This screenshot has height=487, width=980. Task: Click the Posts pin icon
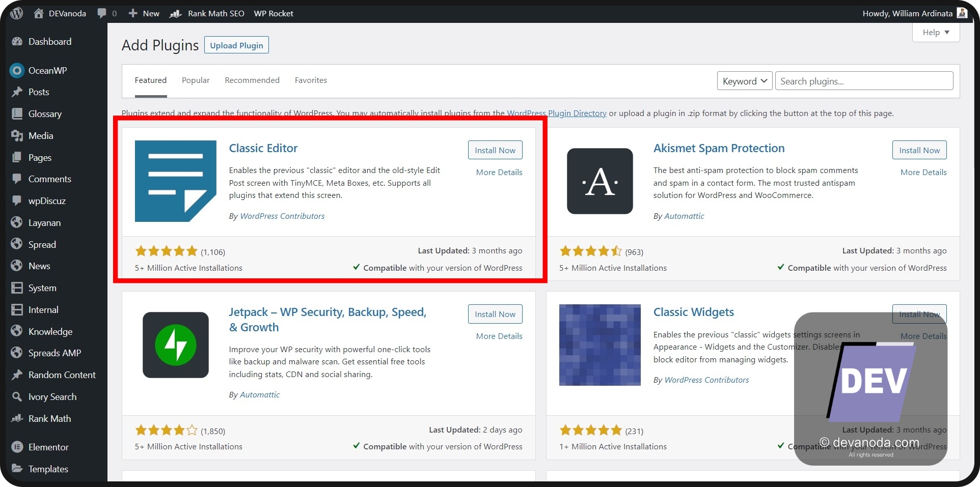(x=17, y=92)
